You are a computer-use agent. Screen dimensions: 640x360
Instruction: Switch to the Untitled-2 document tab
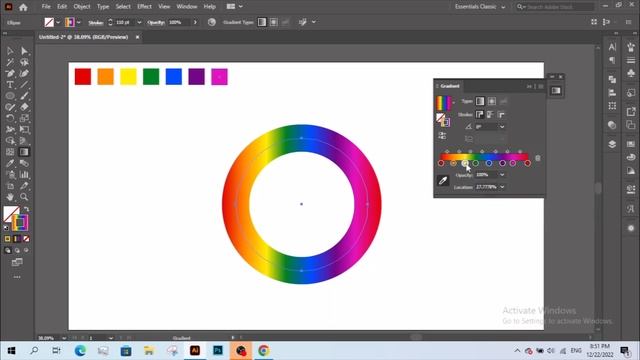[x=84, y=37]
